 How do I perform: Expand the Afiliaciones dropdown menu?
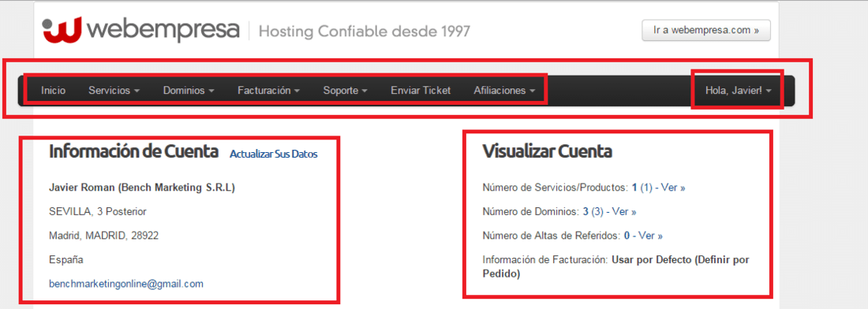(505, 91)
